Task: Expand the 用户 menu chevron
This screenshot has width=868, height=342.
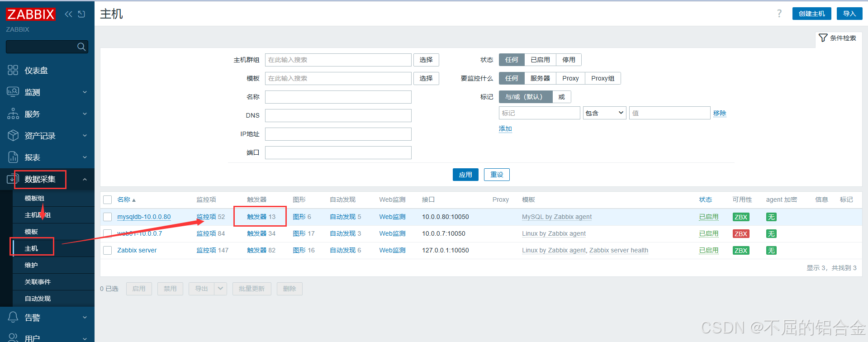Action: (x=85, y=338)
